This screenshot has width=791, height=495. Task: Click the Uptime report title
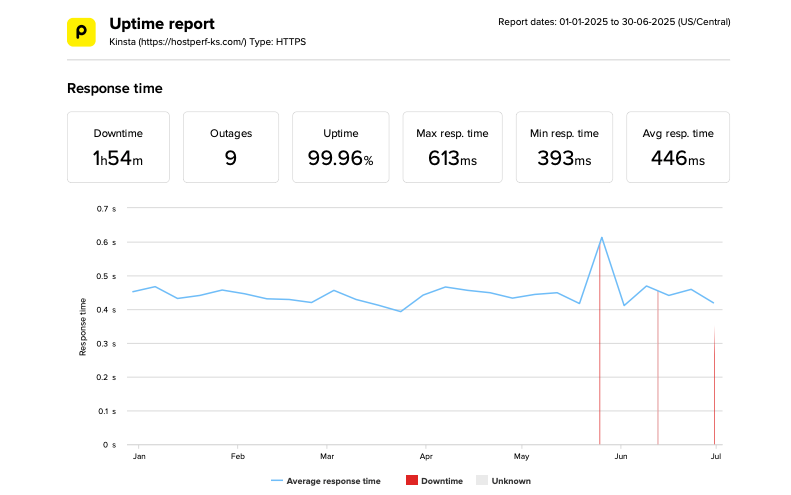coord(161,23)
